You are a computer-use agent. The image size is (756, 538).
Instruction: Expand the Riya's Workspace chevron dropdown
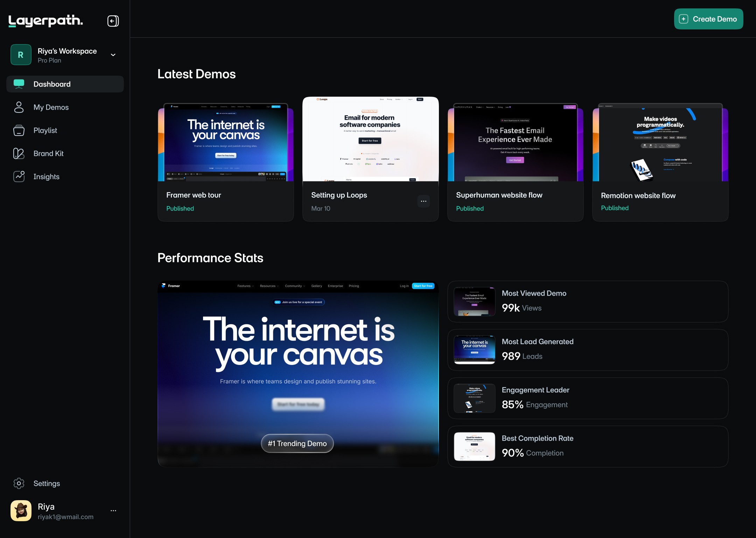click(113, 55)
